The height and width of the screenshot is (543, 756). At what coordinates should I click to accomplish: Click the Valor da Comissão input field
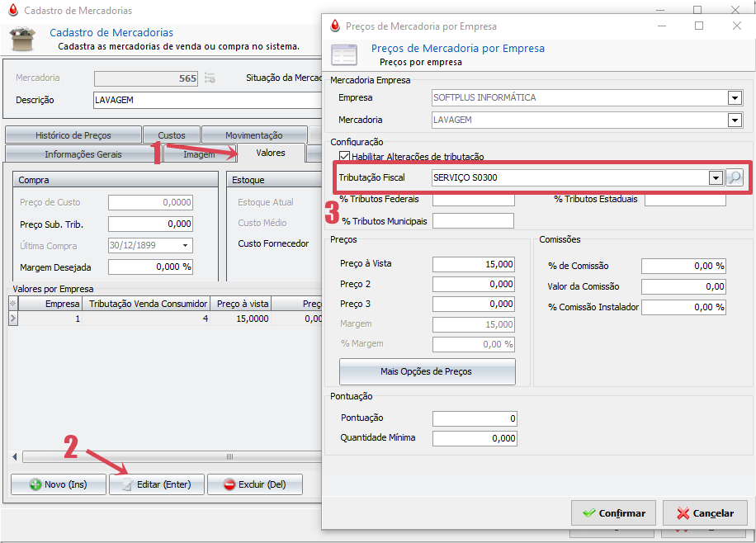tap(683, 287)
